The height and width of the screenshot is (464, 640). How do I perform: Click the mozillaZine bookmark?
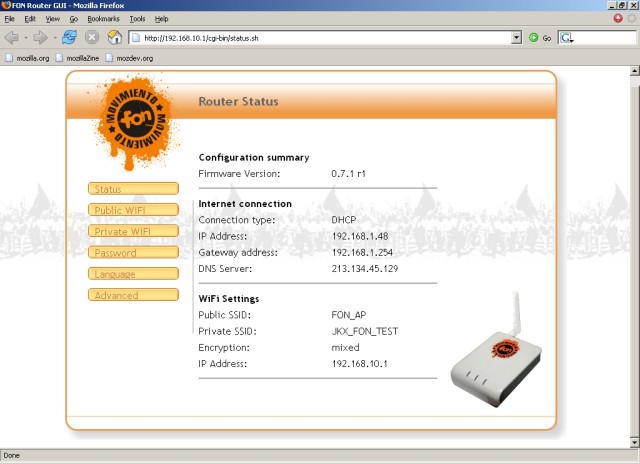(x=82, y=58)
